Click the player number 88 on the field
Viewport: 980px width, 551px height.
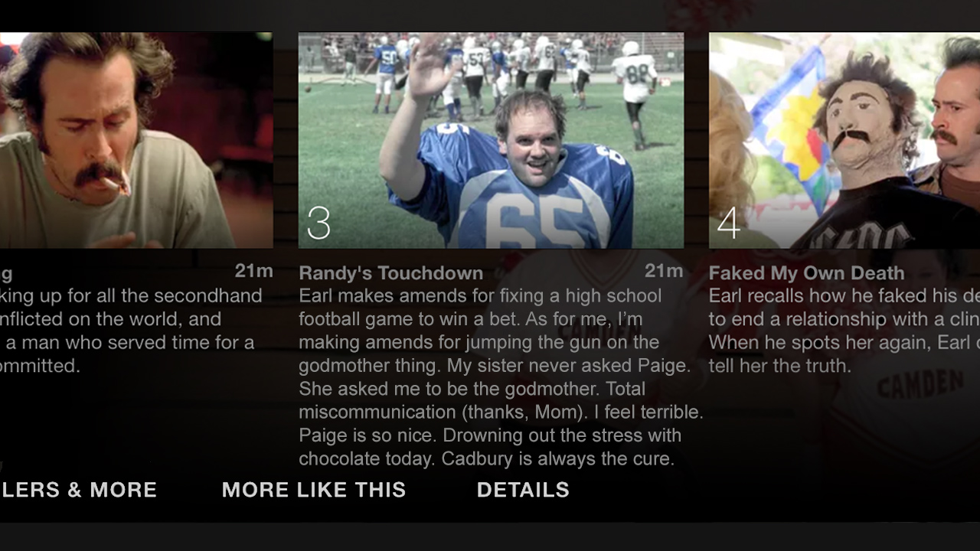637,74
